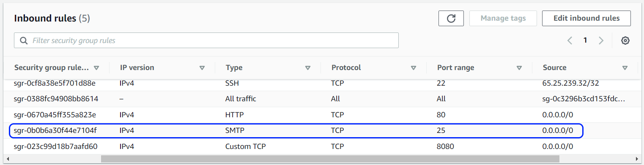Click the search magnifier icon in filter box
This screenshot has height=165, width=644.
click(x=24, y=41)
